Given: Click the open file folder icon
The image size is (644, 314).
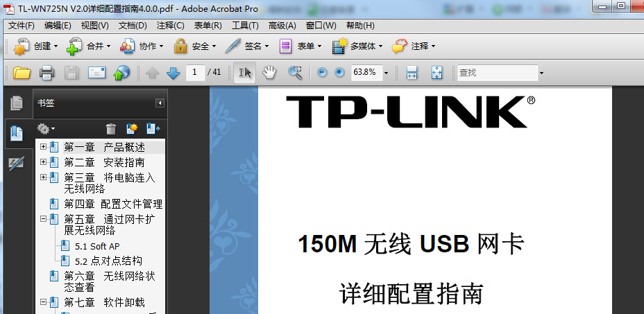Looking at the screenshot, I should (x=22, y=73).
